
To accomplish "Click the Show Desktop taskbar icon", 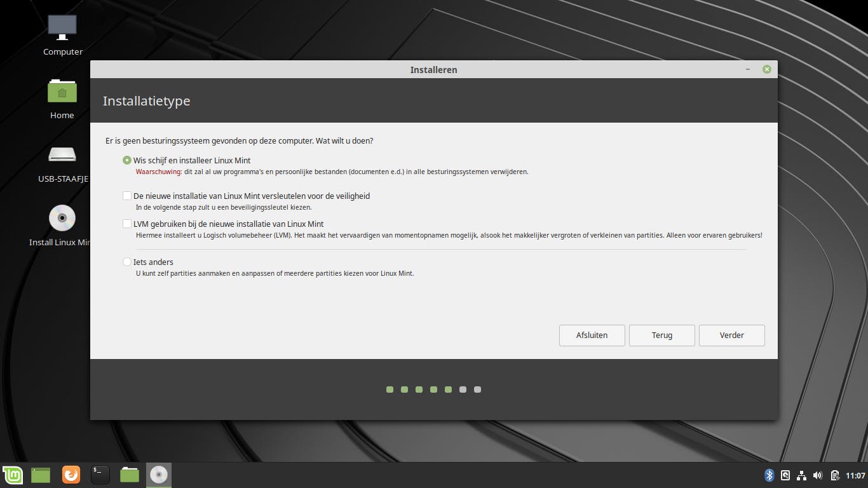I will [41, 475].
